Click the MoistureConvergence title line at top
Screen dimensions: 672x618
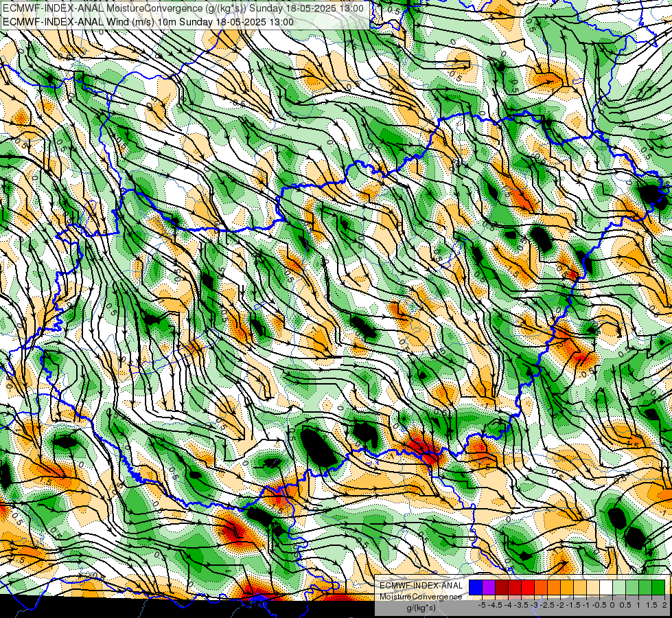click(183, 8)
